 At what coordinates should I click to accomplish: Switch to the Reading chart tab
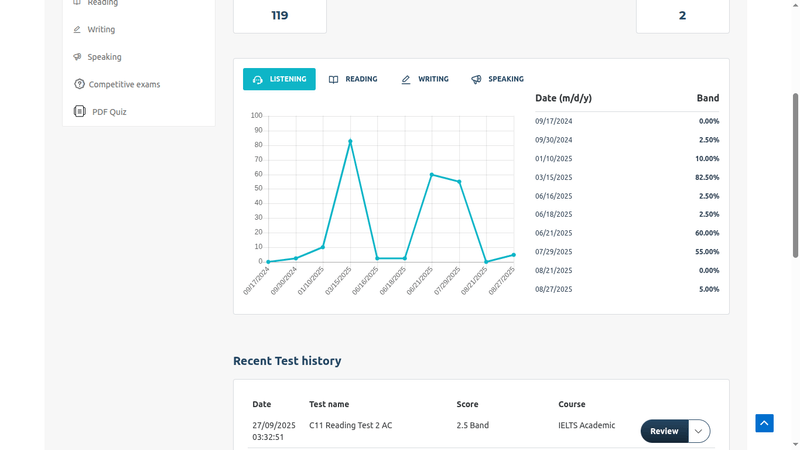[353, 79]
